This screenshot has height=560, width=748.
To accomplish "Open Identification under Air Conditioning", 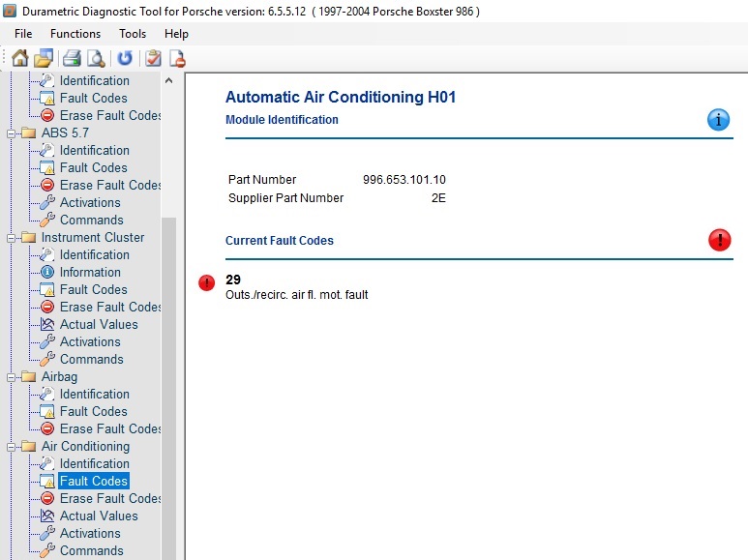I will [95, 463].
